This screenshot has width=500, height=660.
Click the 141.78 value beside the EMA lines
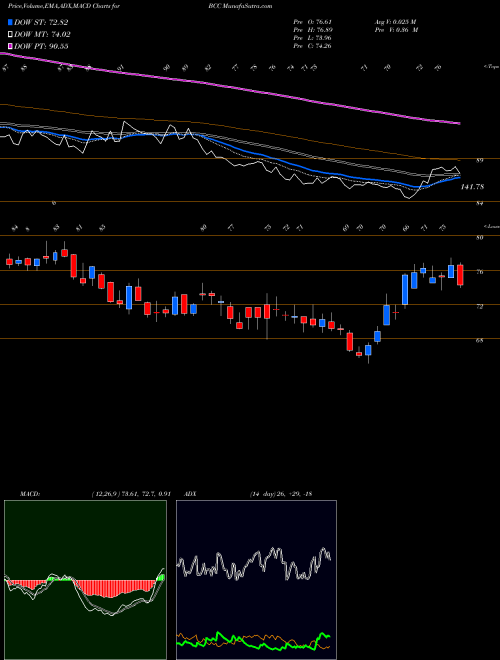coord(472,187)
